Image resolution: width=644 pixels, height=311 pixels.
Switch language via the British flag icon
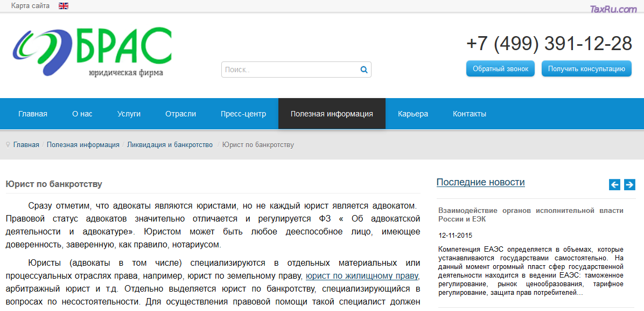tap(64, 5)
